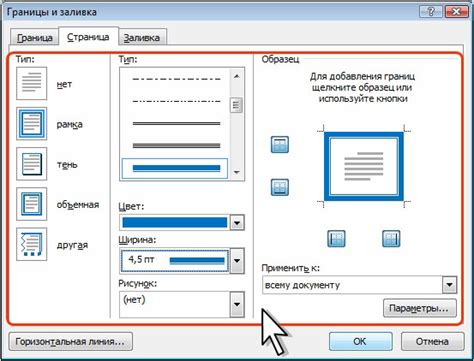The image size is (474, 361).
Task: Confirm with the OK button
Action: point(360,342)
